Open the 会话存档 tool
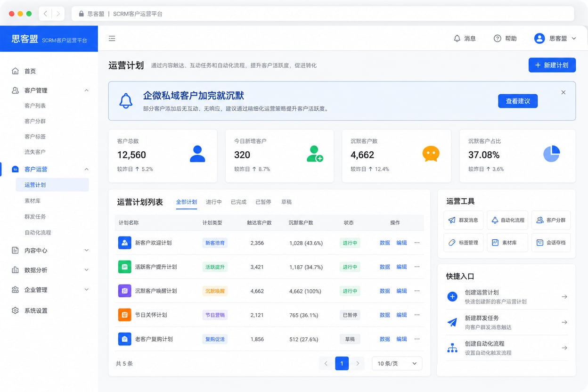The width and height of the screenshot is (588, 392). tap(551, 243)
